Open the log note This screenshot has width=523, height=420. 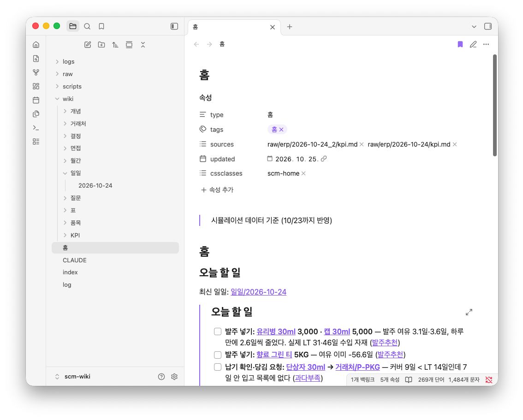click(x=115, y=285)
